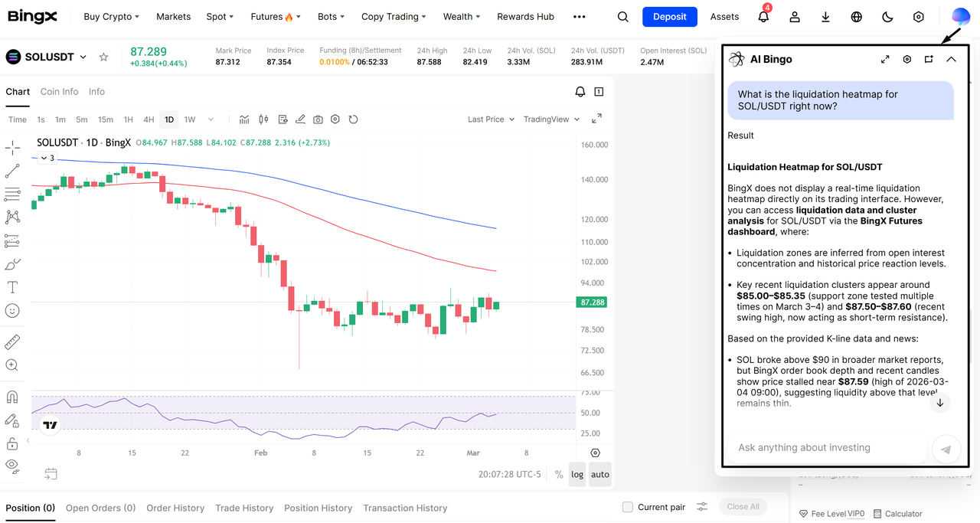Tick the Current pair checkbox
This screenshot has height=523, width=980.
point(628,507)
